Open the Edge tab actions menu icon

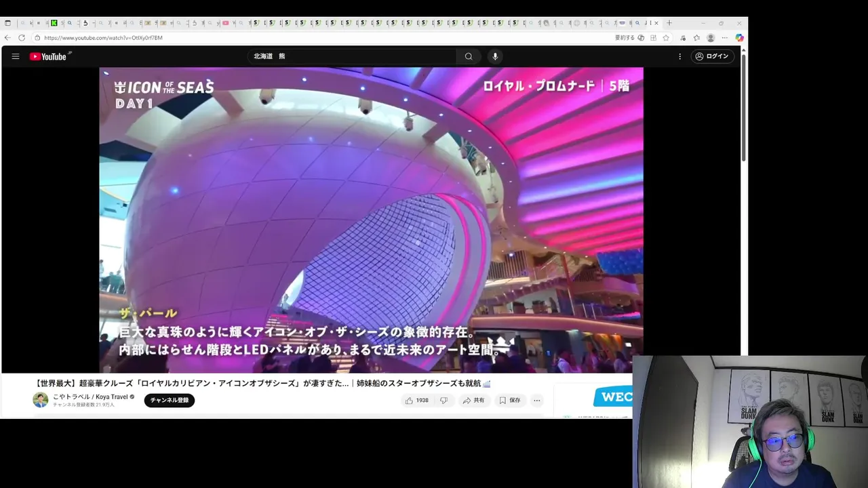[x=7, y=23]
